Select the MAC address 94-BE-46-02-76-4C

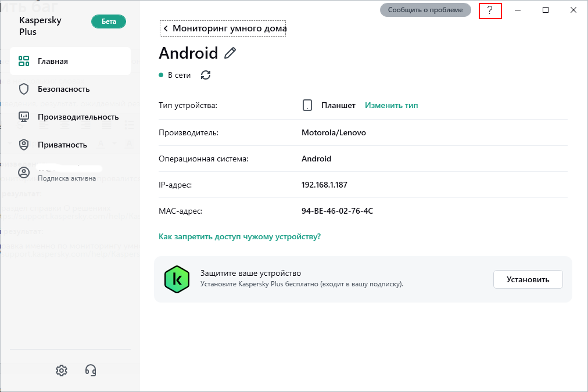point(337,211)
